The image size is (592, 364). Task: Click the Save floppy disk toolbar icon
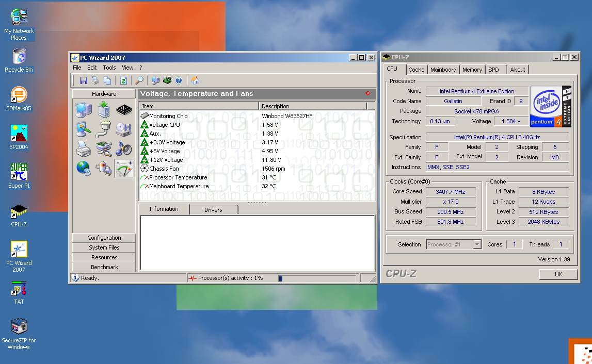(x=83, y=80)
